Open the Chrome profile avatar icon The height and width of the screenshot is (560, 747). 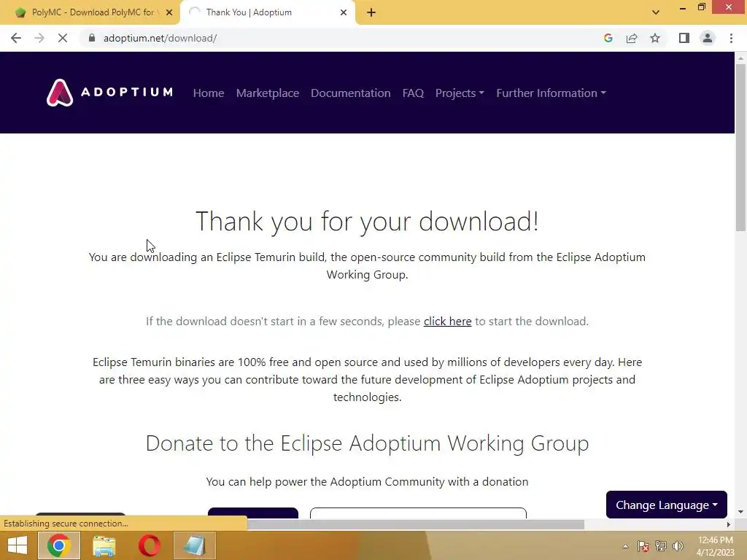[708, 38]
